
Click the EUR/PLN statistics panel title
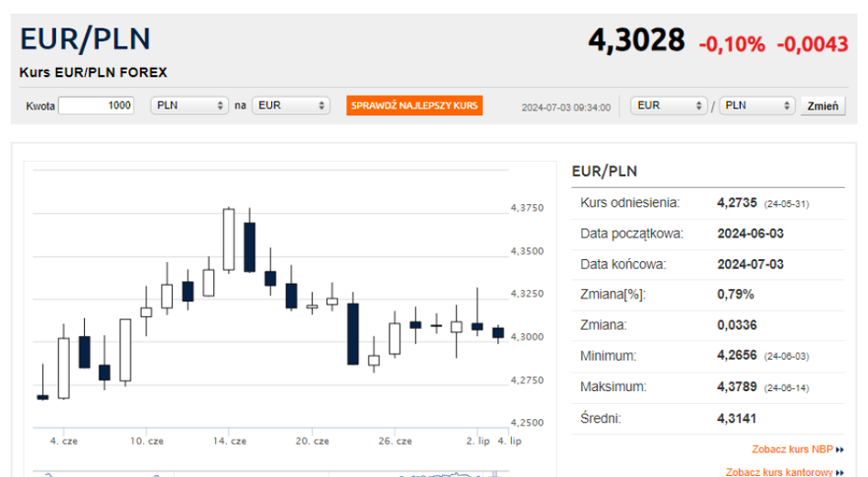point(604,171)
